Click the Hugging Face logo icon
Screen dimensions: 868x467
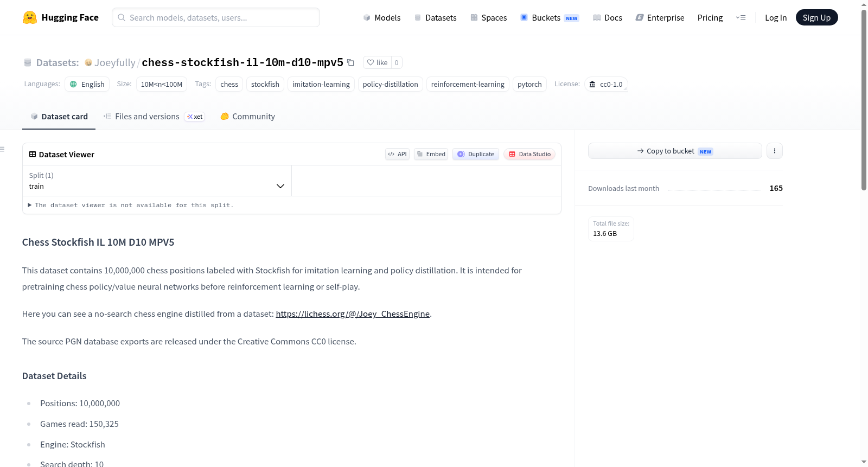30,17
